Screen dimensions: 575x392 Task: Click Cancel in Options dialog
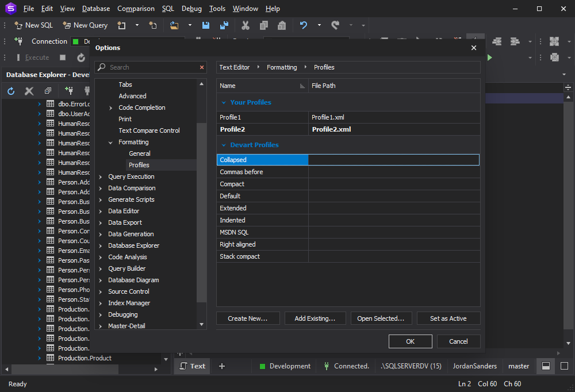point(458,341)
